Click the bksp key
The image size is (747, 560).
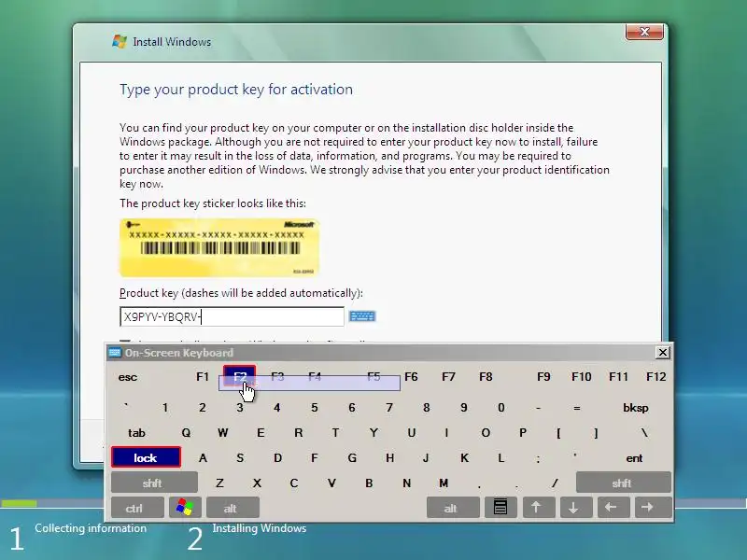[636, 408]
